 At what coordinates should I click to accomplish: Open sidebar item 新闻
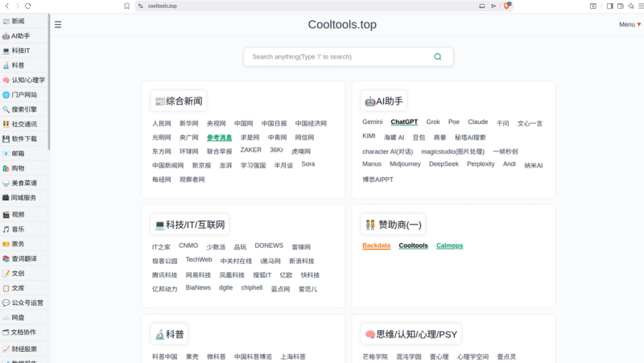[x=24, y=21]
